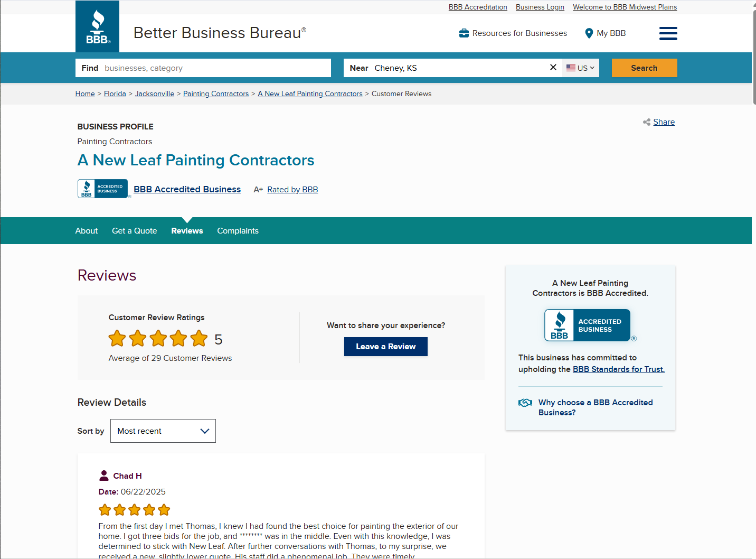Open the Get a Quote tab
Screen dimensions: 756x559
[x=134, y=231]
